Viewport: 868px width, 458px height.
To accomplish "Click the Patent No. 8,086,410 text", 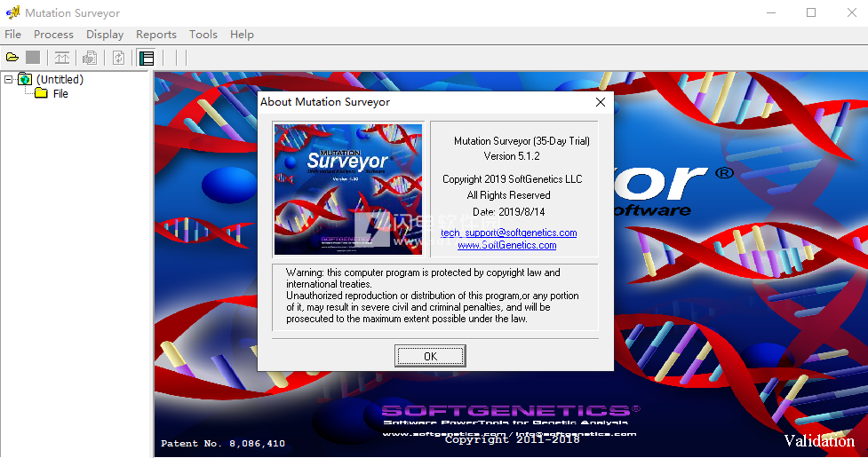I will coord(223,443).
